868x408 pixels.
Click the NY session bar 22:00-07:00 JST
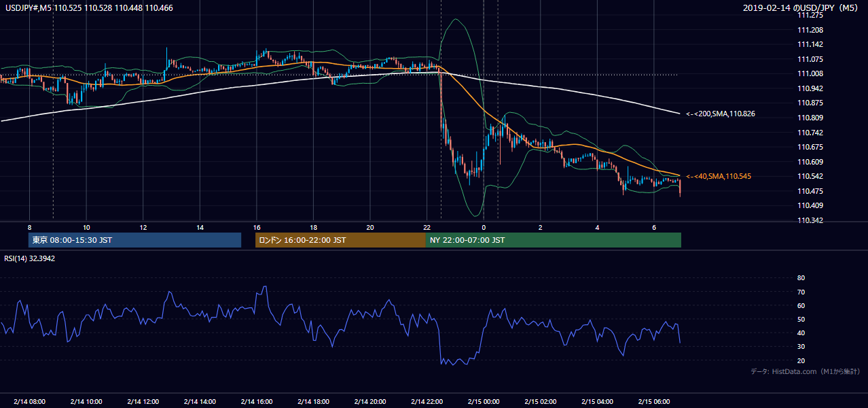pos(554,240)
